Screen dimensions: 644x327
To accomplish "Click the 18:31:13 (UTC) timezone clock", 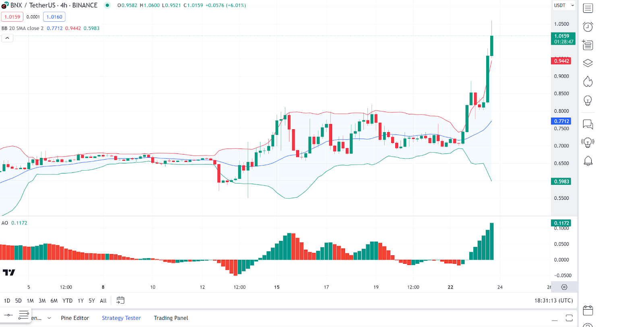I will (553, 300).
